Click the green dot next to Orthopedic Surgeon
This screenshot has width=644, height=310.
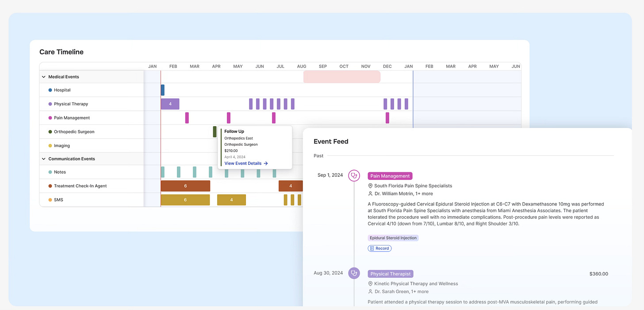50,132
